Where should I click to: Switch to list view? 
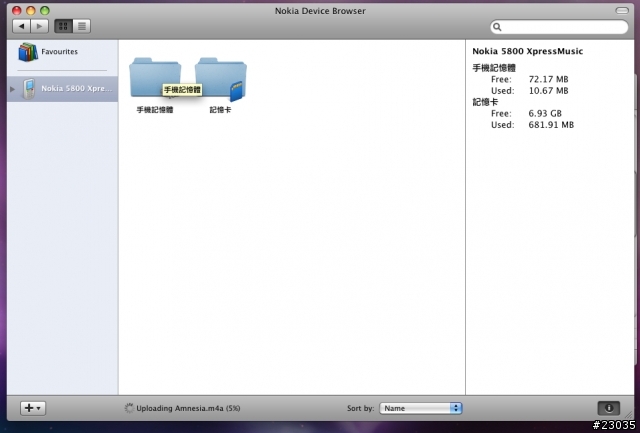(x=82, y=27)
